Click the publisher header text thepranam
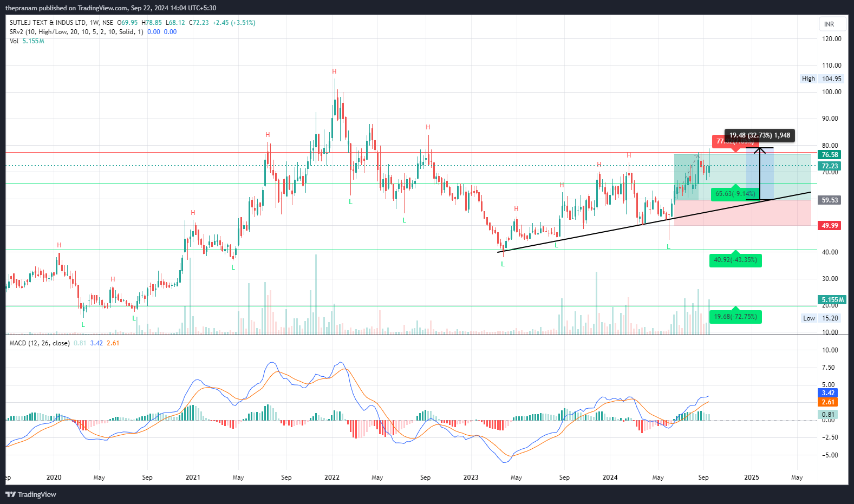Image resolution: width=854 pixels, height=504 pixels. click(21, 8)
